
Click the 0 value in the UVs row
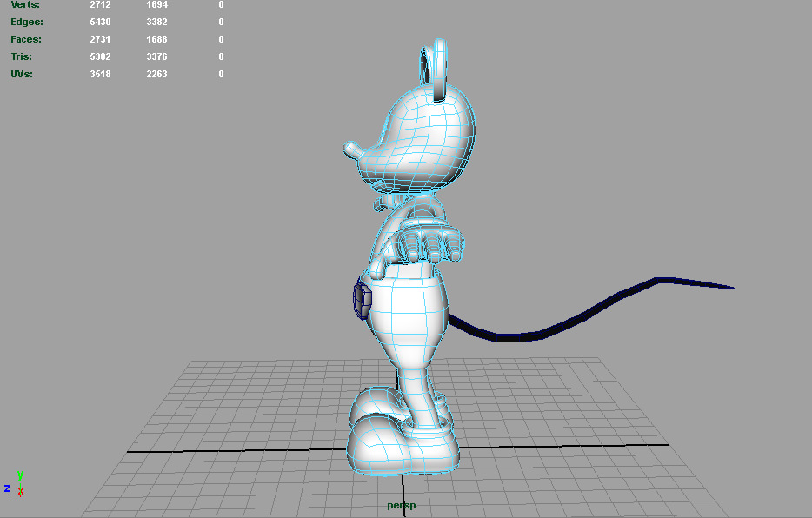click(221, 74)
